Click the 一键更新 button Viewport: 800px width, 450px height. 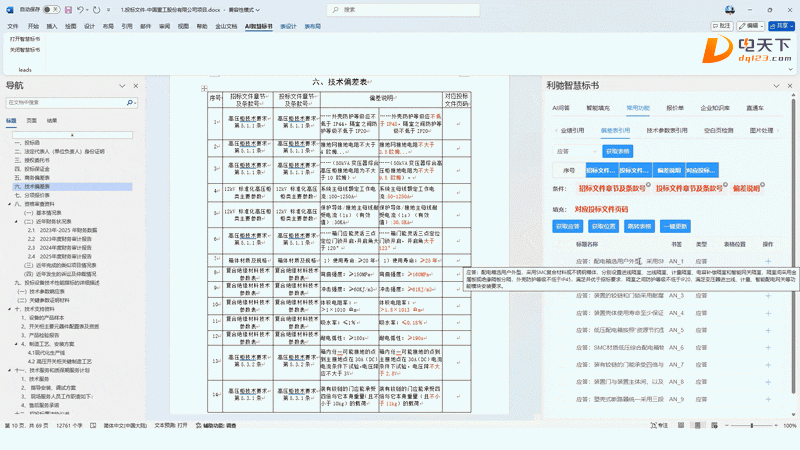point(676,227)
